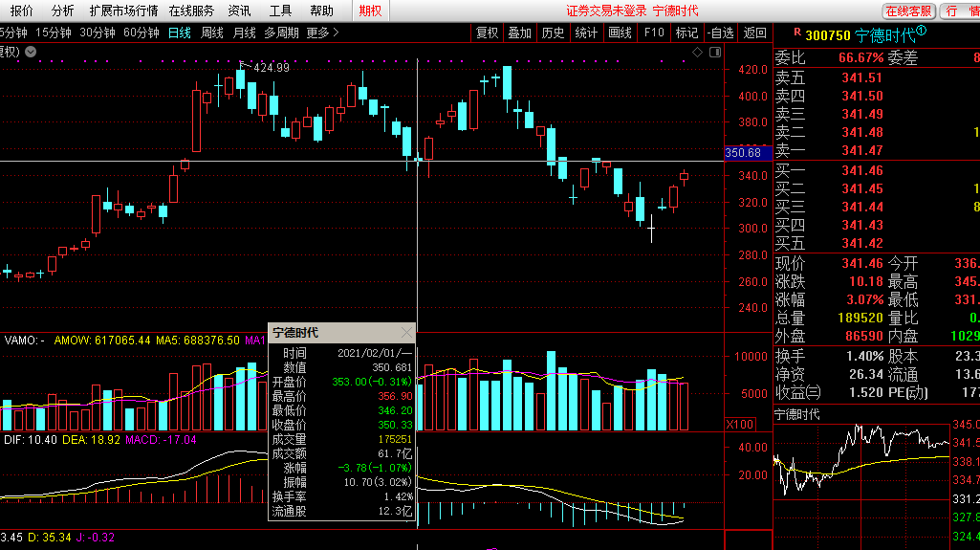Screen dimensions: 980x550
Task: Select the 日线 daily chart period
Action: pos(180,33)
